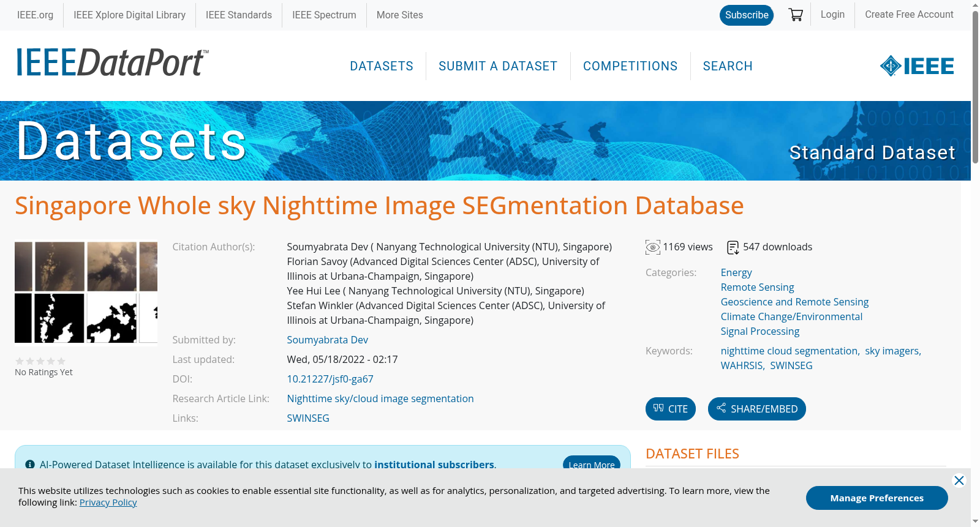Follow the SWINSEG link under Links
Screen dimensions: 980x527
(308, 418)
